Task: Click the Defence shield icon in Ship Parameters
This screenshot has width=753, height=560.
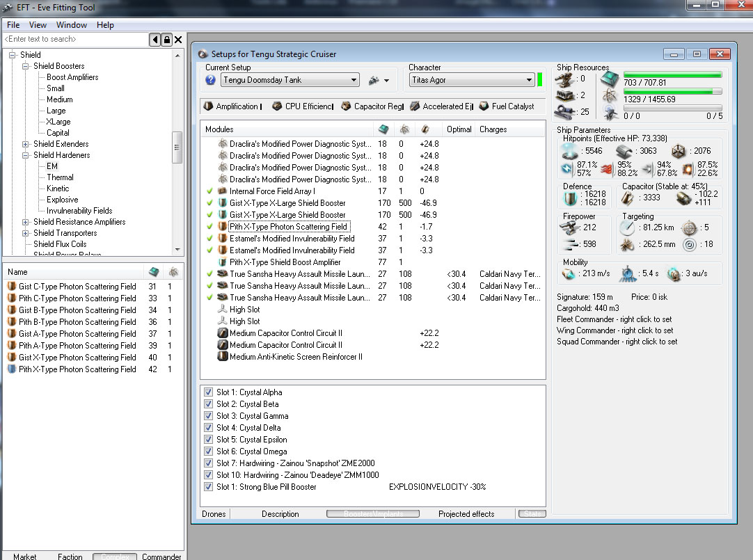Action: point(571,198)
